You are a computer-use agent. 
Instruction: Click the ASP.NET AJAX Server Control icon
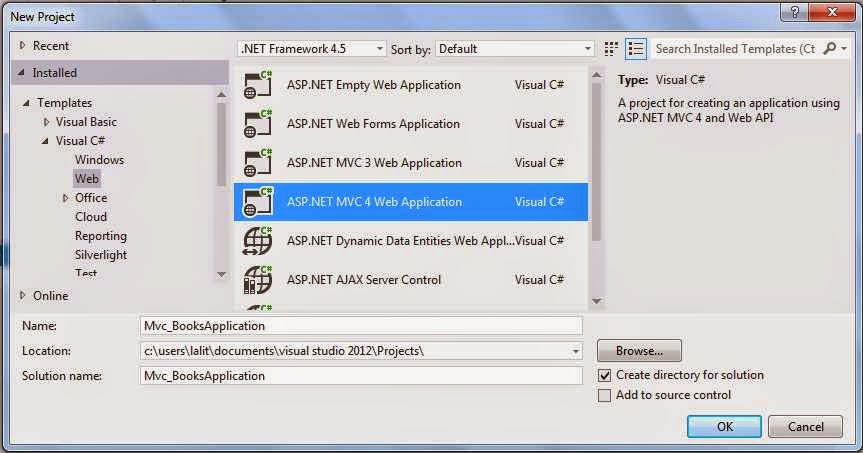click(258, 280)
